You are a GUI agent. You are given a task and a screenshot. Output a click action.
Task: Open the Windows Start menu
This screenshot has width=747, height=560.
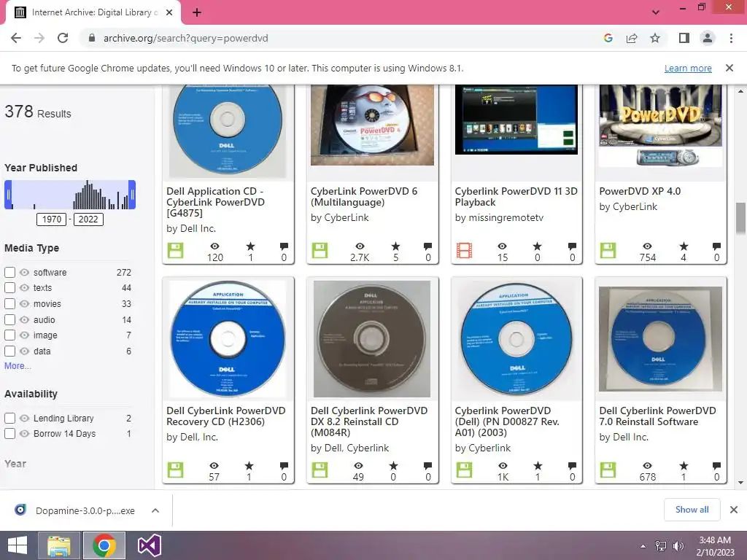(18, 545)
